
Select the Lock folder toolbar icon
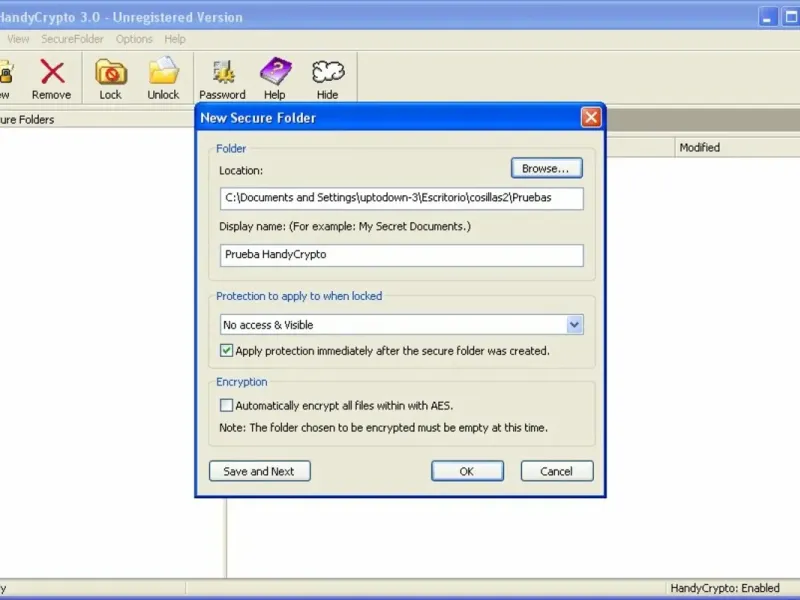pyautogui.click(x=111, y=72)
